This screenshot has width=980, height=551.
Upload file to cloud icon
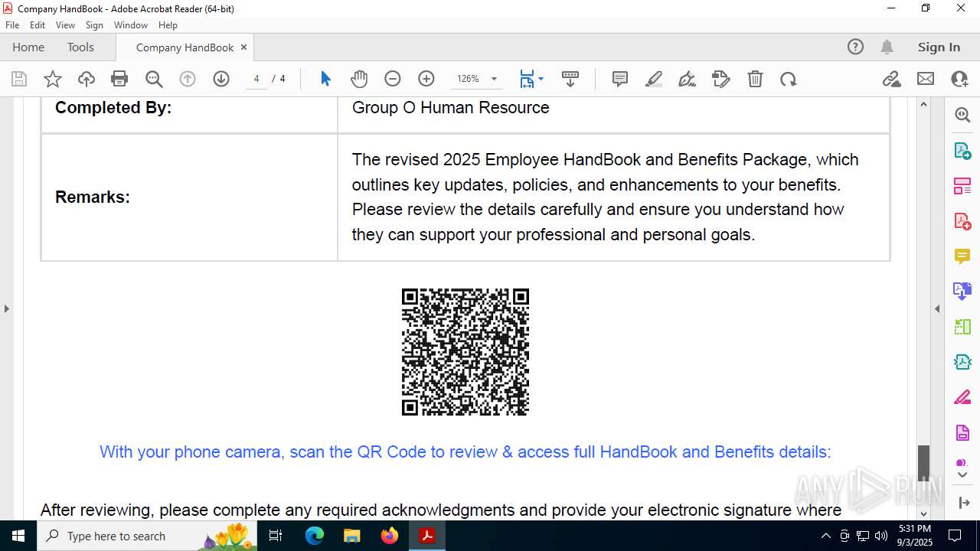[x=87, y=79]
